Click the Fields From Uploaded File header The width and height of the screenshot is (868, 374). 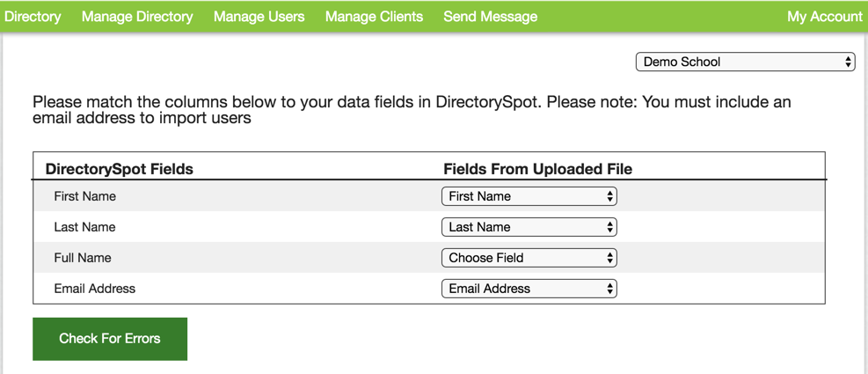tap(537, 169)
